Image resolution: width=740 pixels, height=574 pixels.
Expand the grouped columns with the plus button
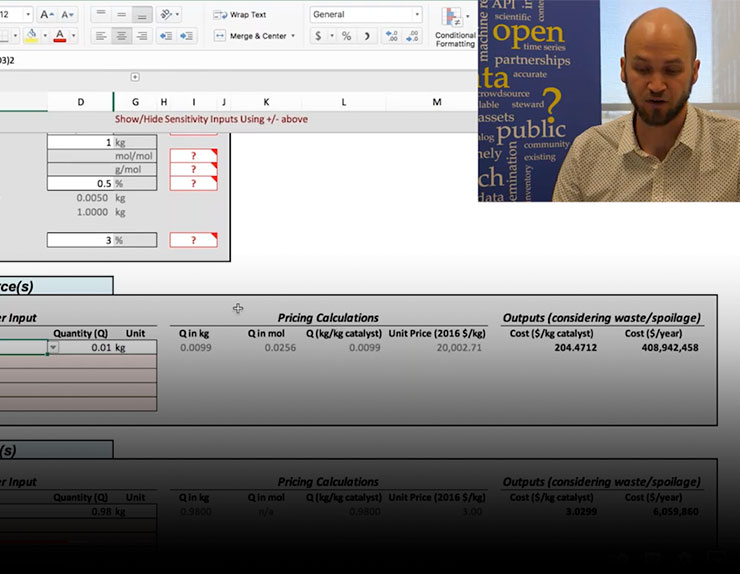135,77
